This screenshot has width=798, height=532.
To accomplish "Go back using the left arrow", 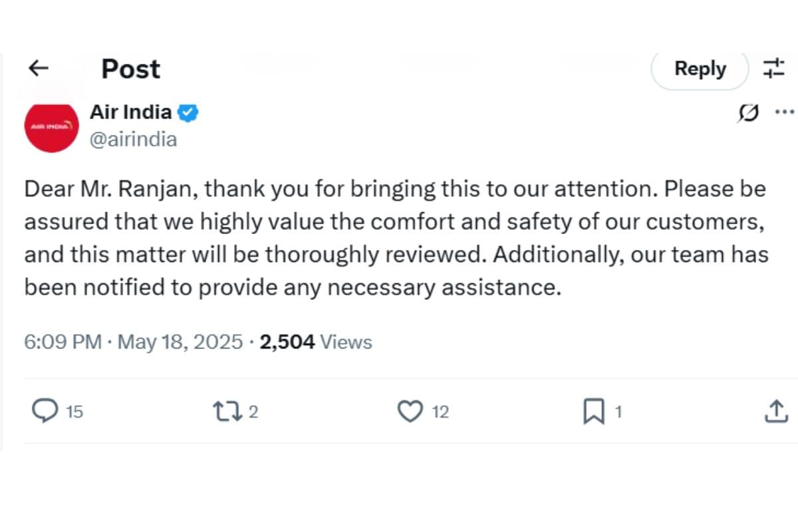I will (x=39, y=68).
